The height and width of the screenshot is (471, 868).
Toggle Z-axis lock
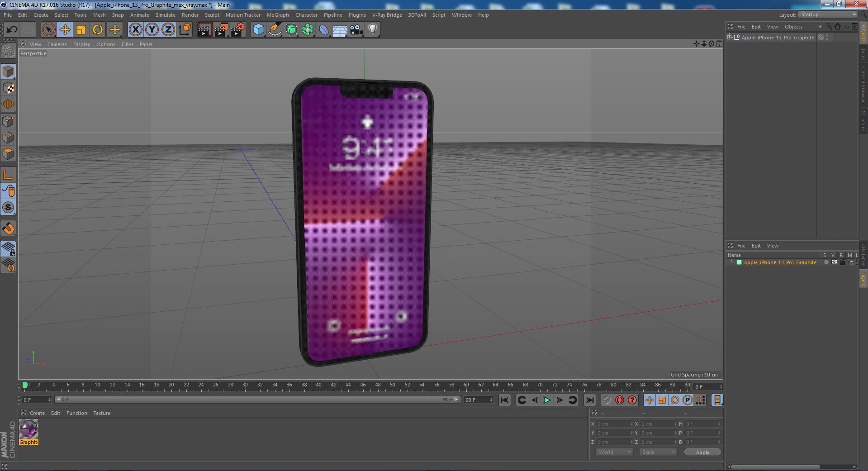168,30
